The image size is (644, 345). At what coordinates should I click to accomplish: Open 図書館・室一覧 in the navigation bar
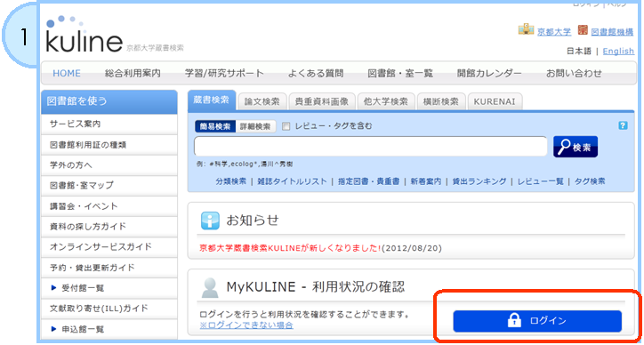point(400,74)
